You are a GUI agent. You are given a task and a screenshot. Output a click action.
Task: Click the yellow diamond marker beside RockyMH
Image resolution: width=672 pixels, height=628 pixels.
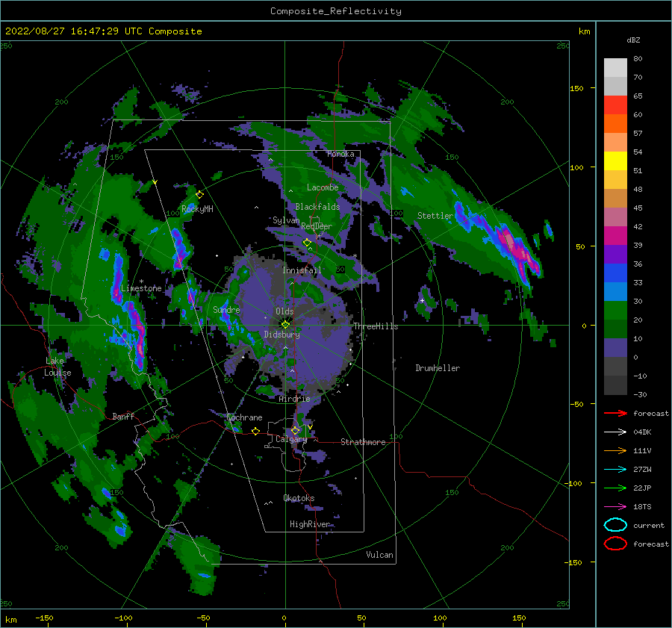(199, 195)
